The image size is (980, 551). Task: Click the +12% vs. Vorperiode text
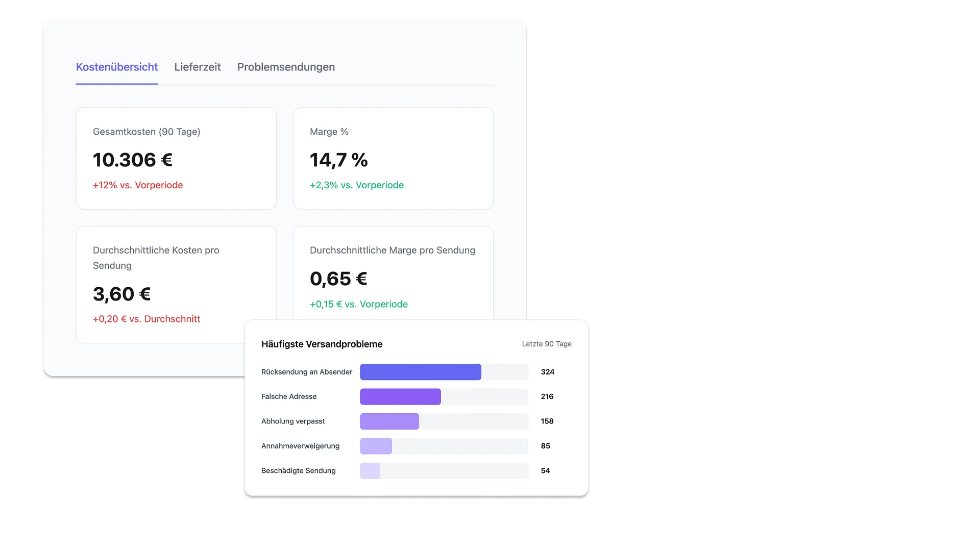click(x=138, y=185)
